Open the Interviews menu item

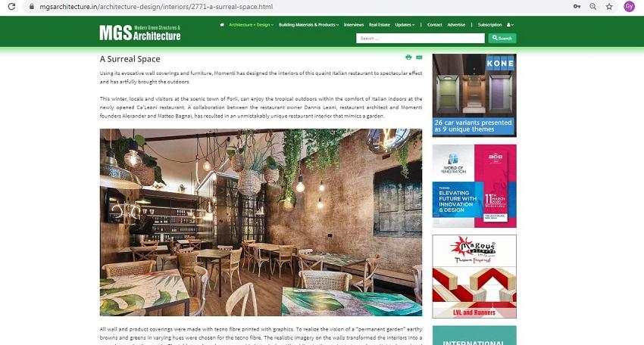pyautogui.click(x=354, y=25)
